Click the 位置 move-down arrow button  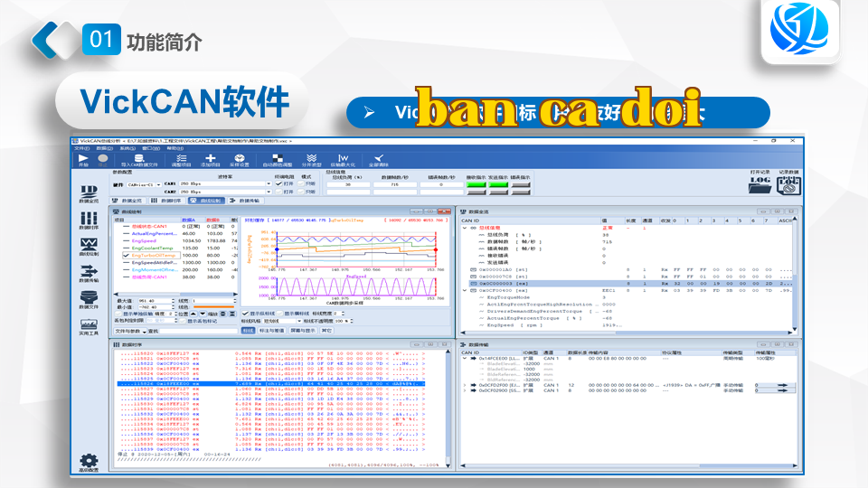pos(203,314)
